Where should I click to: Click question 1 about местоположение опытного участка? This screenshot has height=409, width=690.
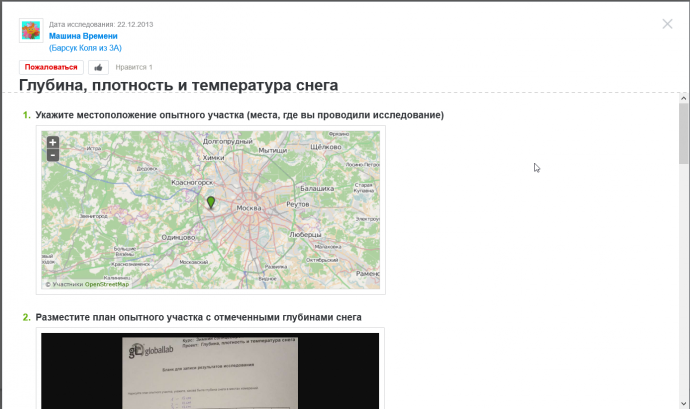click(239, 115)
